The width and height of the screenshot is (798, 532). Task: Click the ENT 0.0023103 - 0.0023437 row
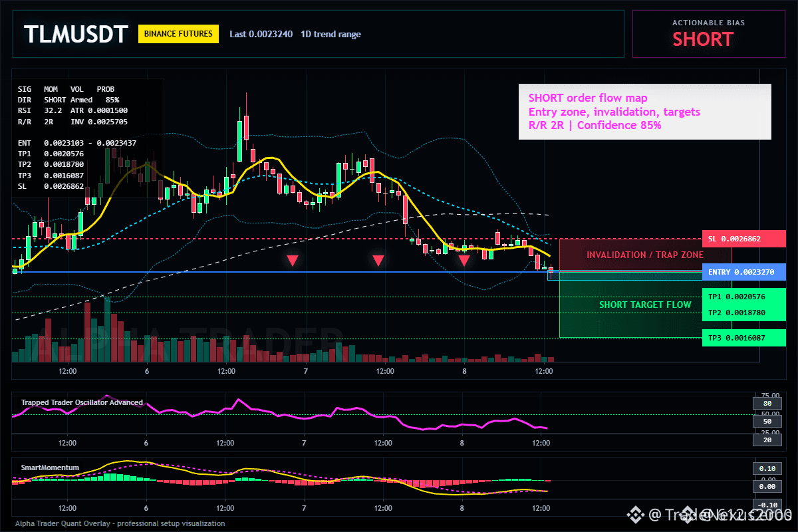point(77,143)
